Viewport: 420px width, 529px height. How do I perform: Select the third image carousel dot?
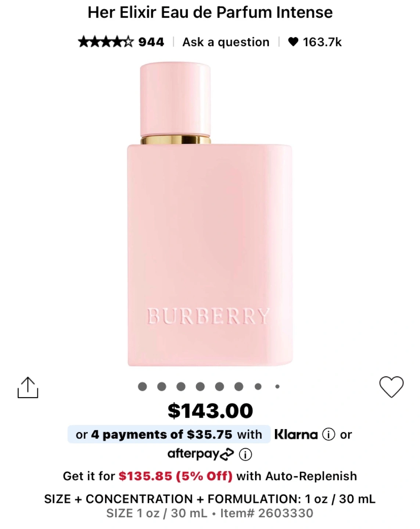(x=181, y=386)
